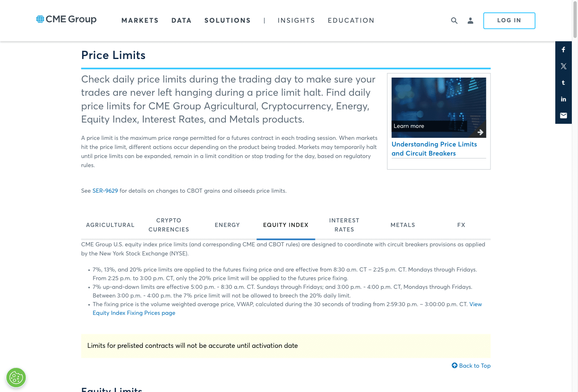The height and width of the screenshot is (392, 578).
Task: Open the Markets menu
Action: [140, 21]
